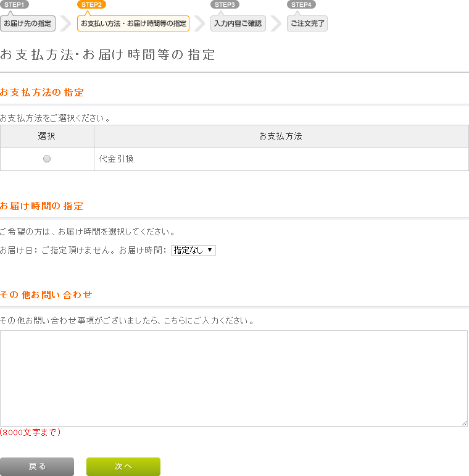Select the STEP4 ご注文完了 step
469x476 pixels.
pos(307,23)
